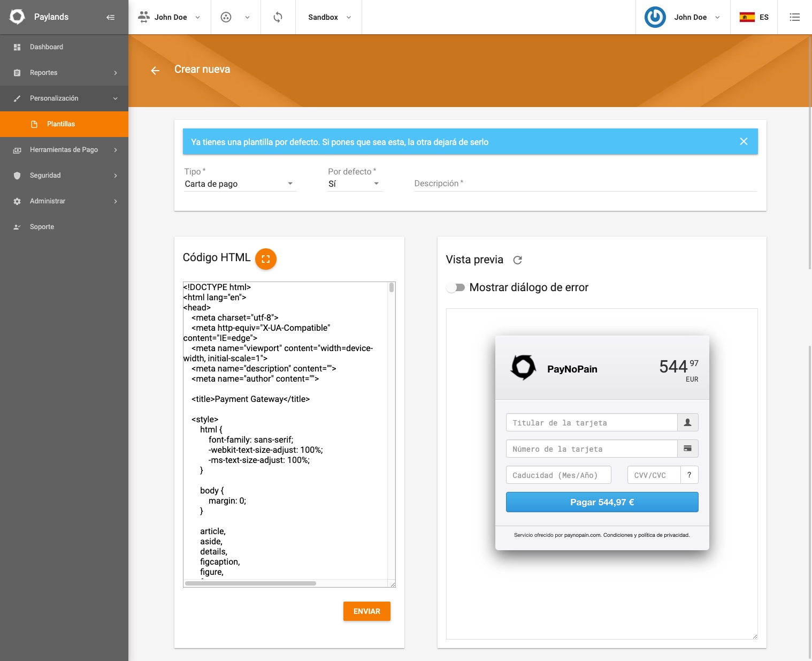Click the PayNoPain logo in preview
812x661 pixels.
(x=523, y=367)
